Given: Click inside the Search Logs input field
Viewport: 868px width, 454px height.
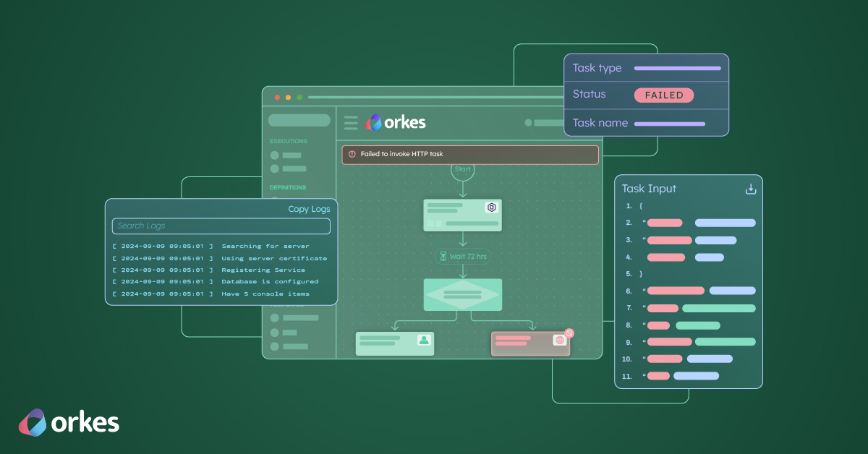Looking at the screenshot, I should (x=221, y=226).
